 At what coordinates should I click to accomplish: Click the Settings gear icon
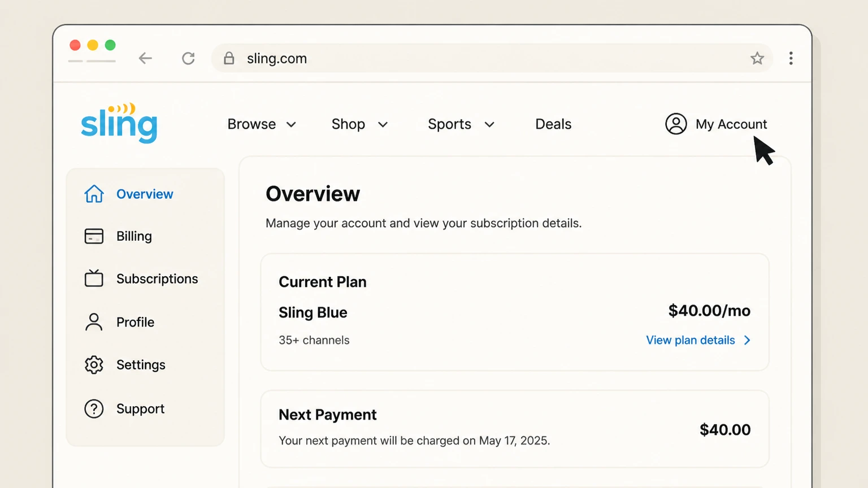pyautogui.click(x=94, y=365)
